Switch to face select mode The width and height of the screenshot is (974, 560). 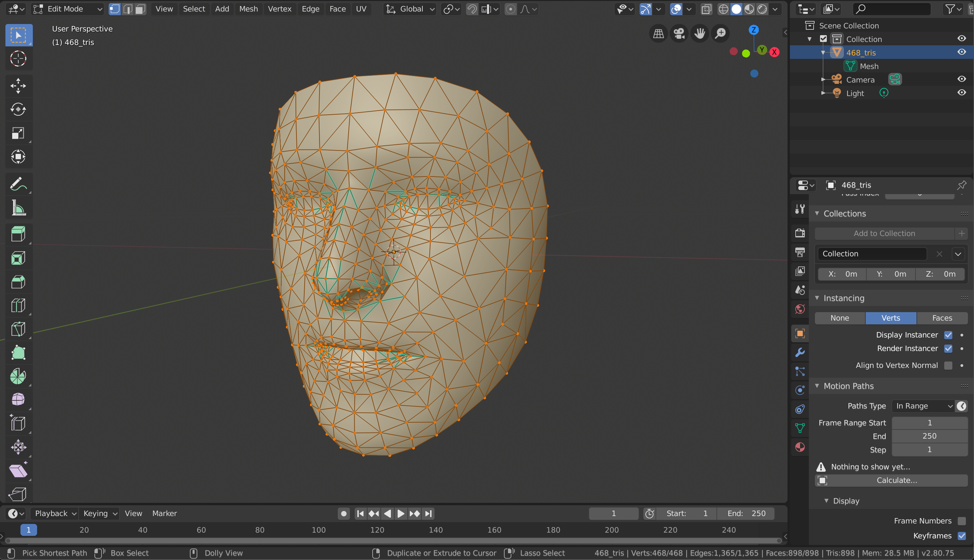(x=140, y=9)
